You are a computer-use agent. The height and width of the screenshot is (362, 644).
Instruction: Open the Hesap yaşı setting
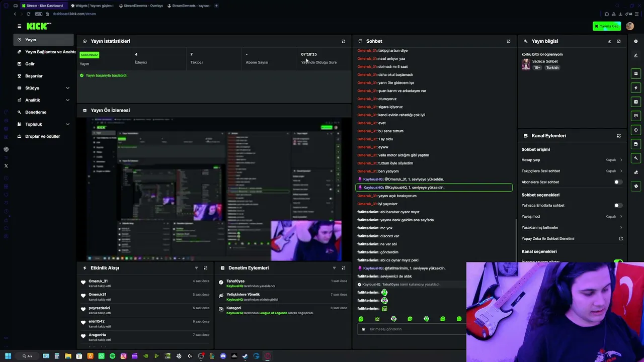click(x=572, y=160)
